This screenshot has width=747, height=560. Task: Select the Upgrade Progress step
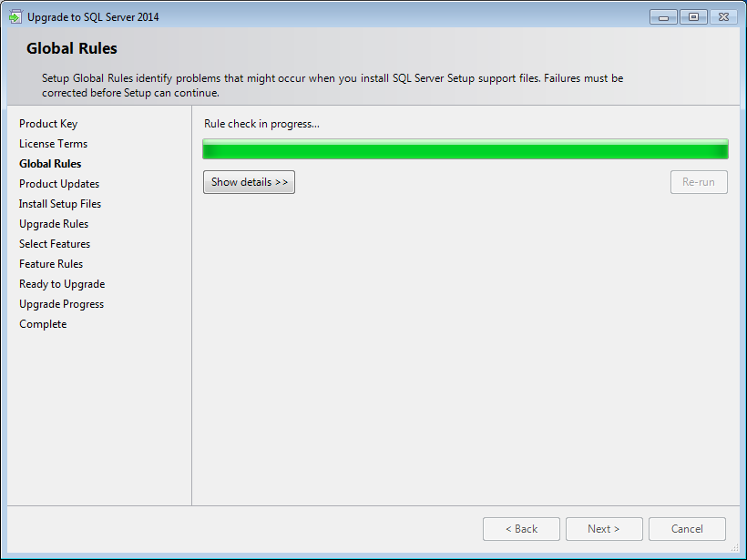[61, 304]
